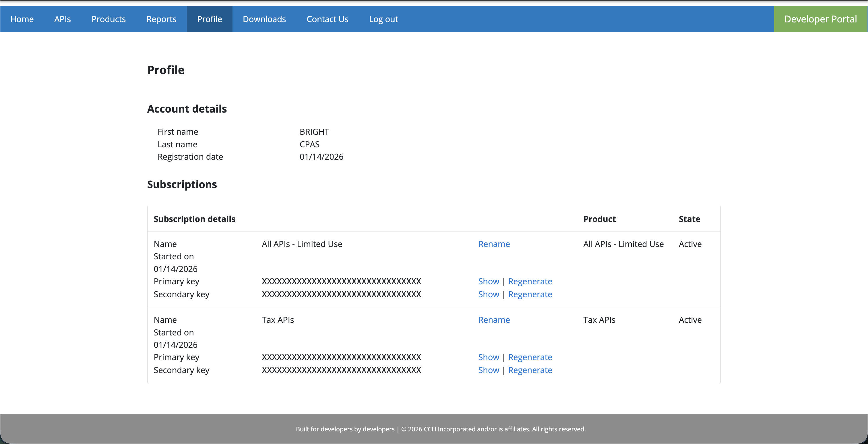The image size is (868, 444).
Task: Click the Account details heading
Action: click(187, 109)
